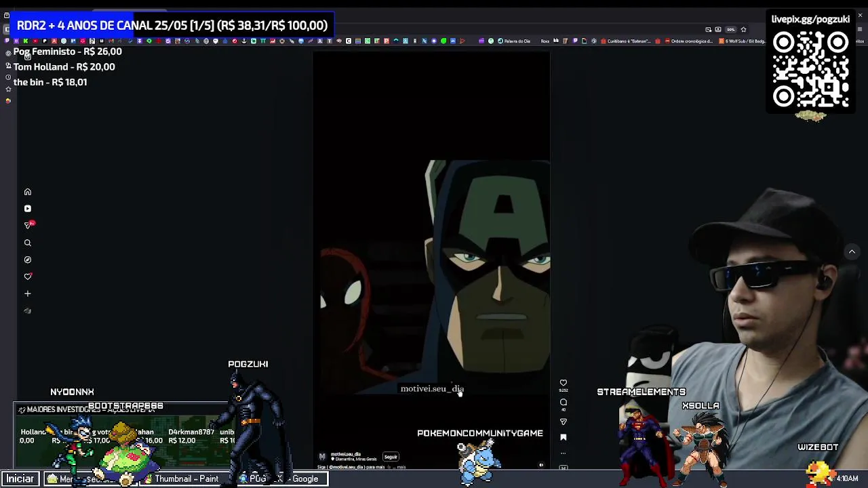Click the Iniciar start button
Image resolution: width=868 pixels, height=488 pixels.
(x=20, y=479)
